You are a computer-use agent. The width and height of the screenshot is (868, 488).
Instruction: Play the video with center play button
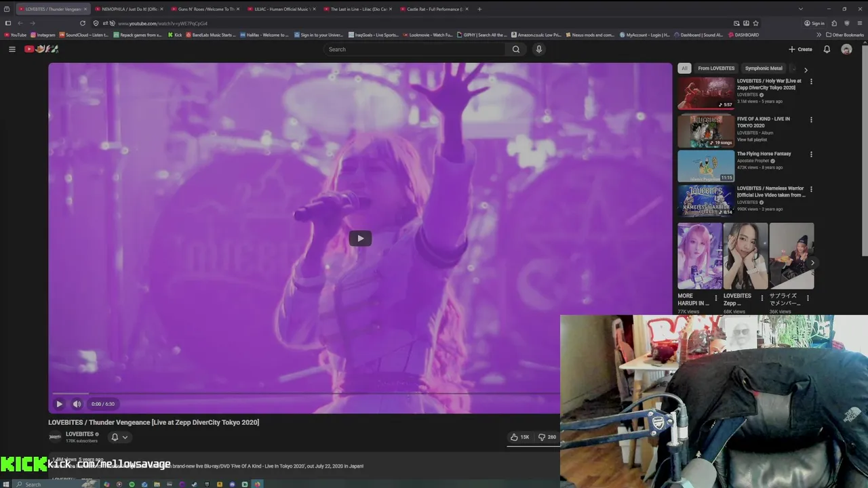[x=360, y=238]
